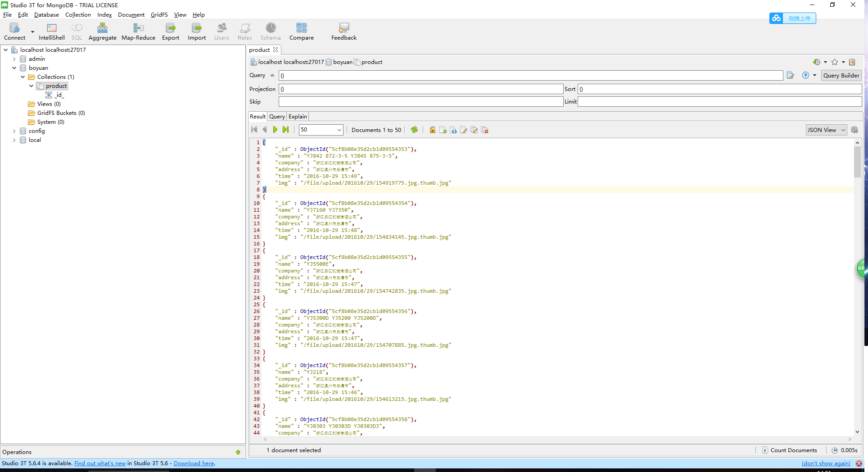Image resolution: width=868 pixels, height=472 pixels.
Task: Collapse the boyuan database node
Action: click(14, 68)
